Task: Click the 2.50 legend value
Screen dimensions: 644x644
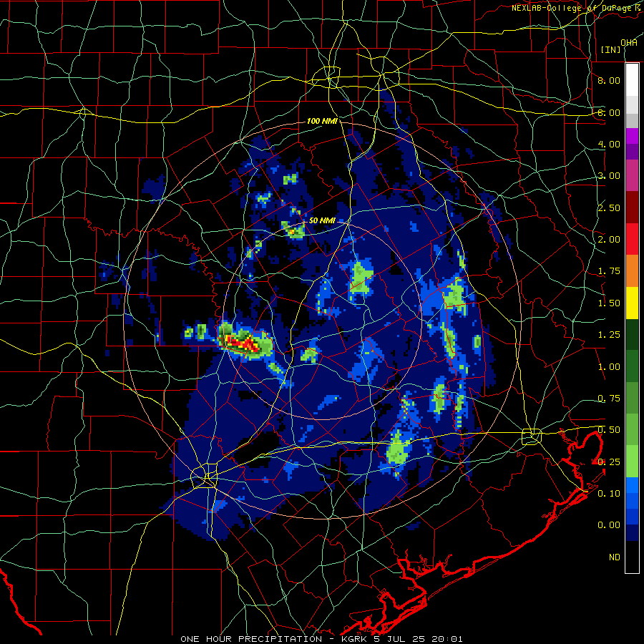Action: tap(609, 208)
